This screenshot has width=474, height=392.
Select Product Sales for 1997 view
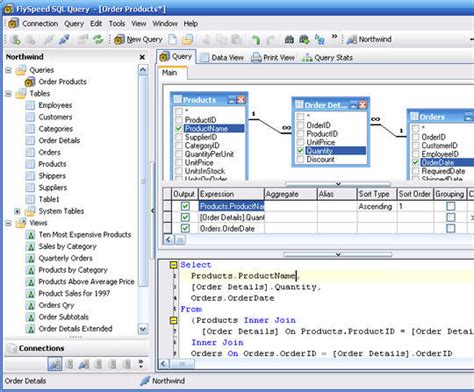pyautogui.click(x=74, y=294)
